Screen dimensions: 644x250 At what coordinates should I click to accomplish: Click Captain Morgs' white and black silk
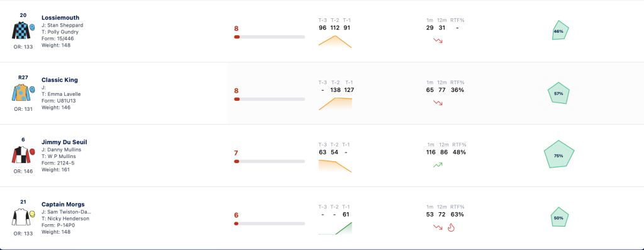click(x=21, y=217)
